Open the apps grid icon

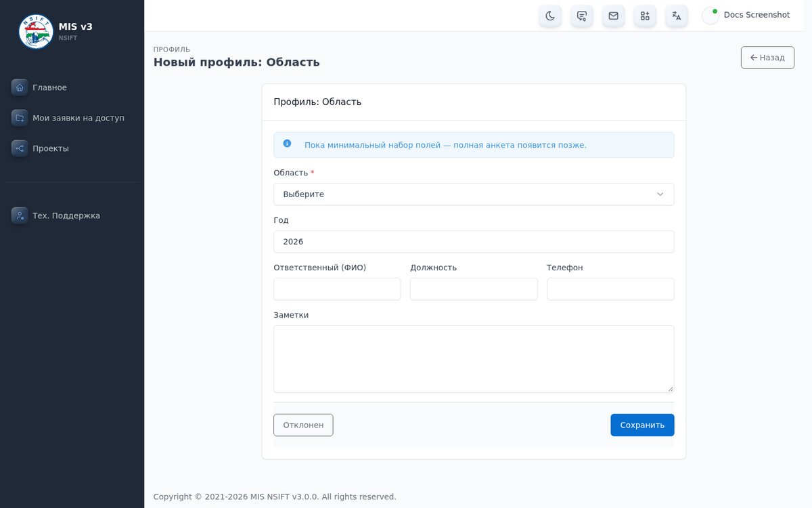[x=645, y=16]
